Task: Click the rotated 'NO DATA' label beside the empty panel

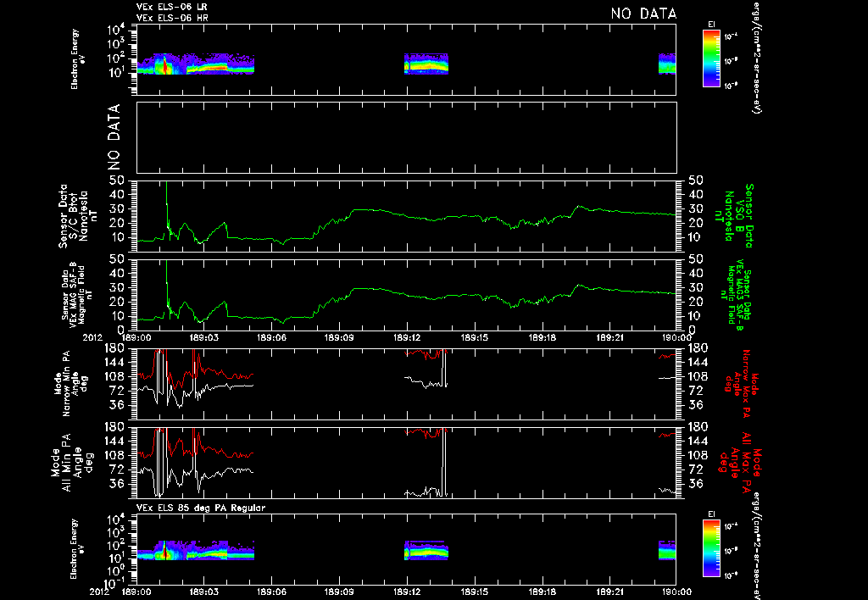Action: coord(114,136)
